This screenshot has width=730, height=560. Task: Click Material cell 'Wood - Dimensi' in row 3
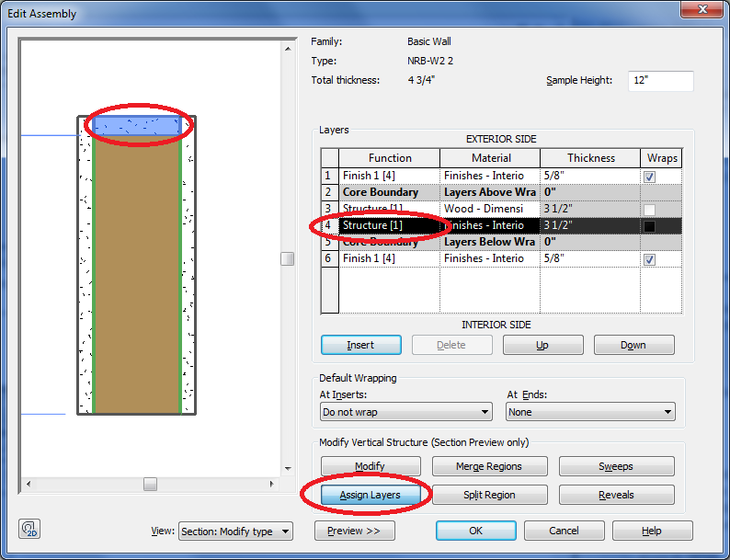point(490,209)
